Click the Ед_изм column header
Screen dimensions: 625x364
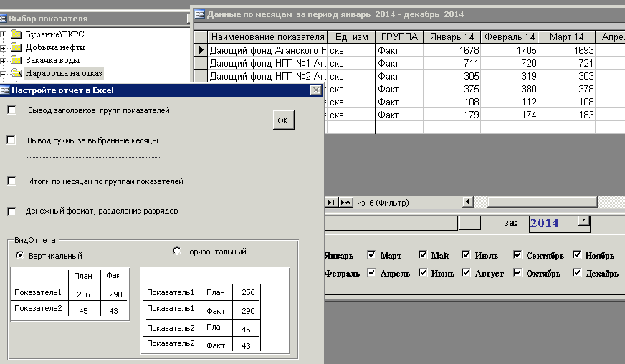[351, 37]
